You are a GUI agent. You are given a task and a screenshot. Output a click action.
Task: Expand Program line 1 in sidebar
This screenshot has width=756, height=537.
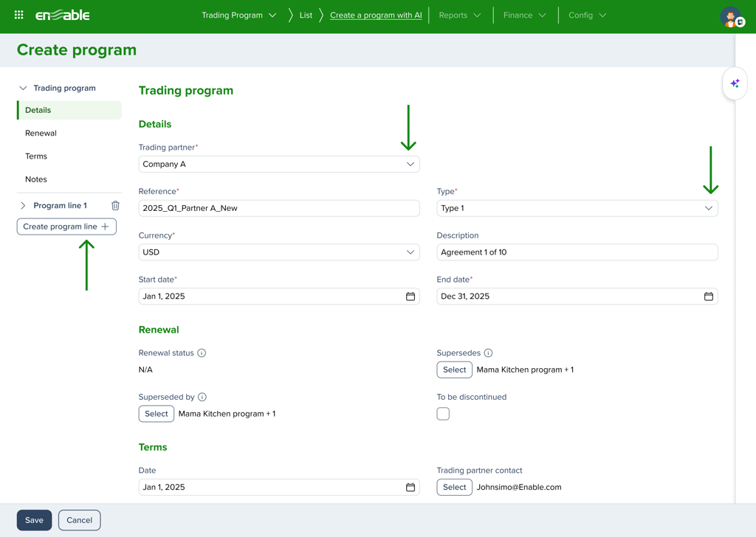[23, 206]
